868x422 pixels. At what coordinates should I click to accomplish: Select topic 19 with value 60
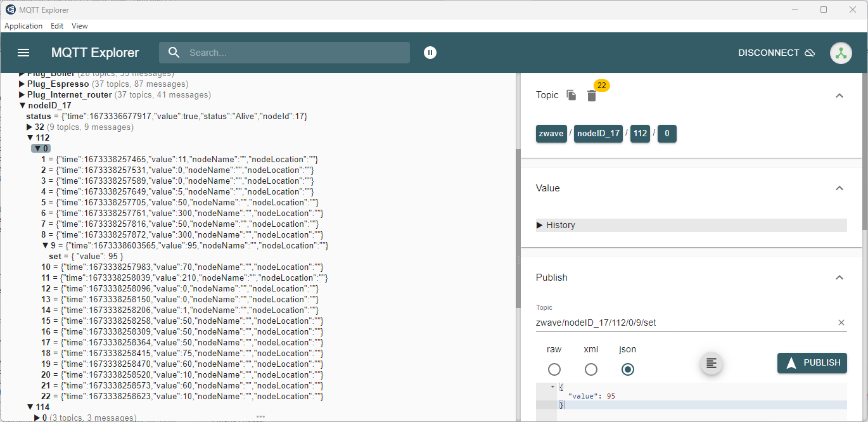pos(182,364)
